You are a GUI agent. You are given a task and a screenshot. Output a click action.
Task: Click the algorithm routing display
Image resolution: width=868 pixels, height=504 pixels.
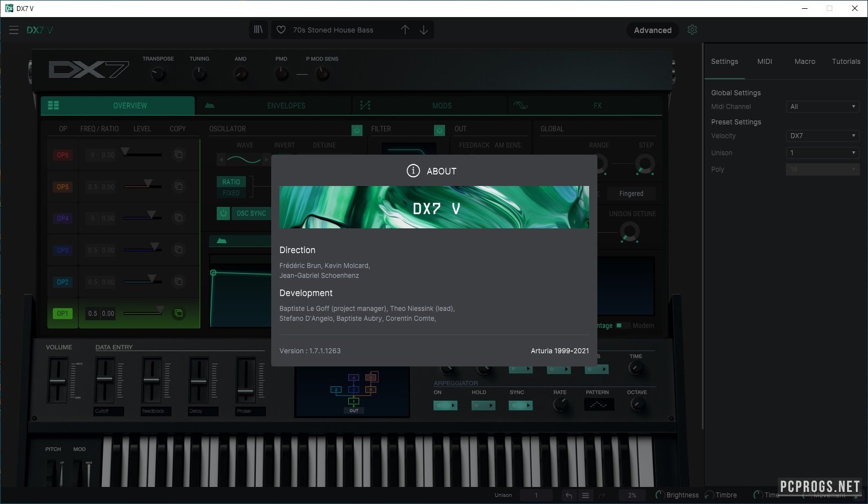(353, 392)
